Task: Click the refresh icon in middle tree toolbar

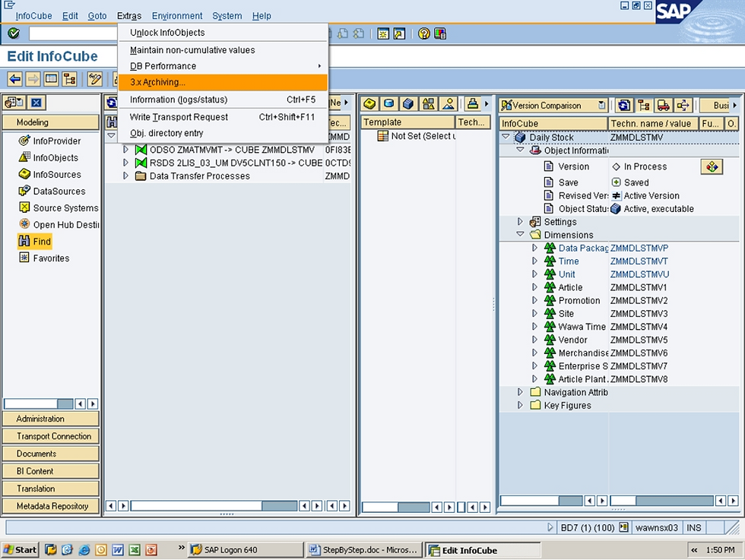Action: (x=111, y=103)
